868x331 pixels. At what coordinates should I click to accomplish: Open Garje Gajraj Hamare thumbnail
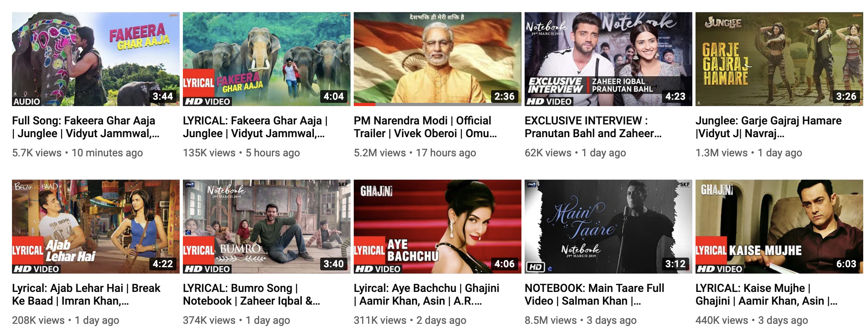(x=779, y=59)
